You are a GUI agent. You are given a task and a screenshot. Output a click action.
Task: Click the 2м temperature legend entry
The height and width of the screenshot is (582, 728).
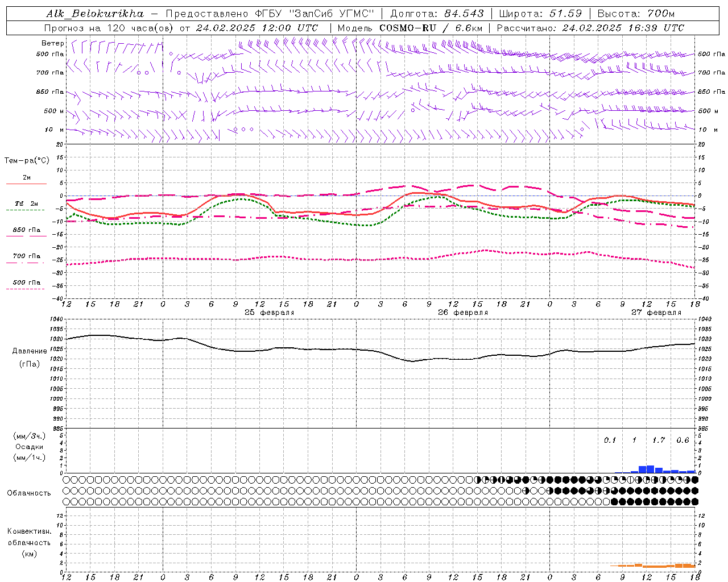26,178
